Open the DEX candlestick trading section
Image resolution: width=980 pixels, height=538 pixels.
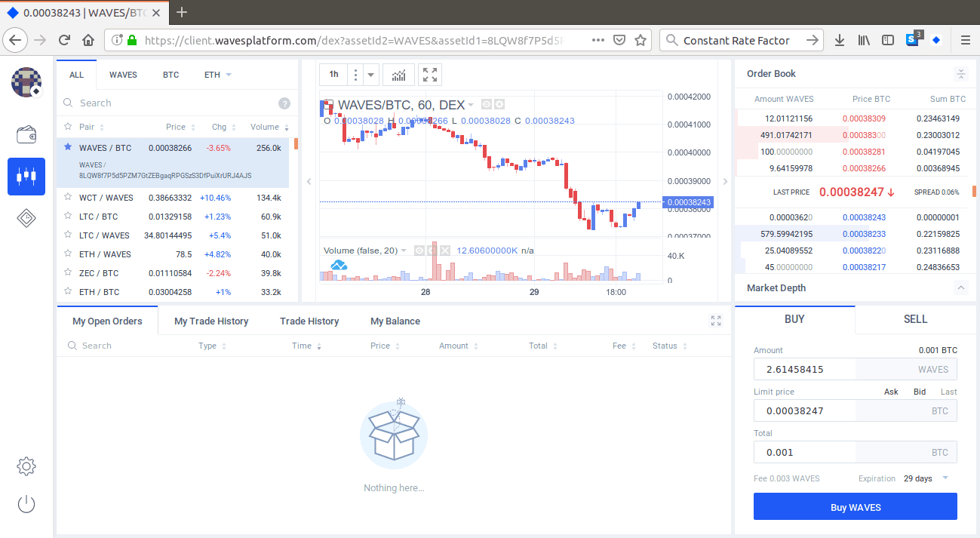[x=26, y=177]
